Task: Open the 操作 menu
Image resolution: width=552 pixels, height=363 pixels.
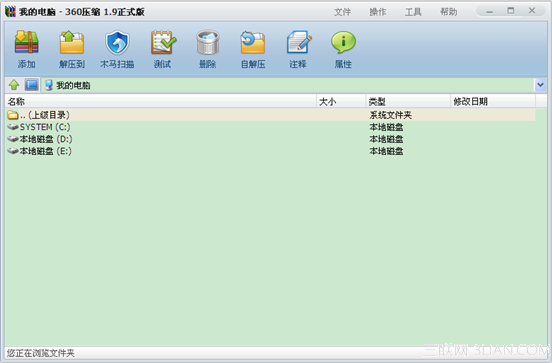Action: (378, 12)
